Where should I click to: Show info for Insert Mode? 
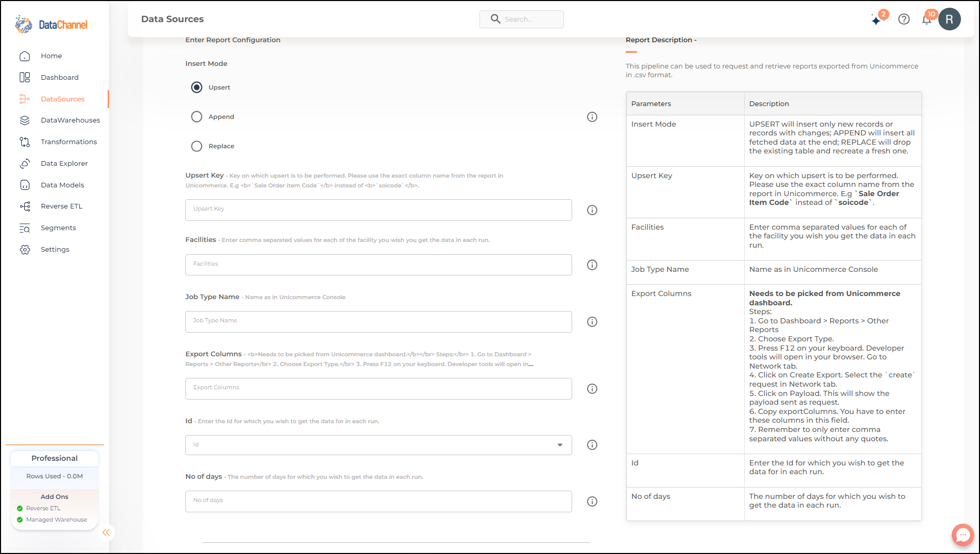pyautogui.click(x=592, y=117)
